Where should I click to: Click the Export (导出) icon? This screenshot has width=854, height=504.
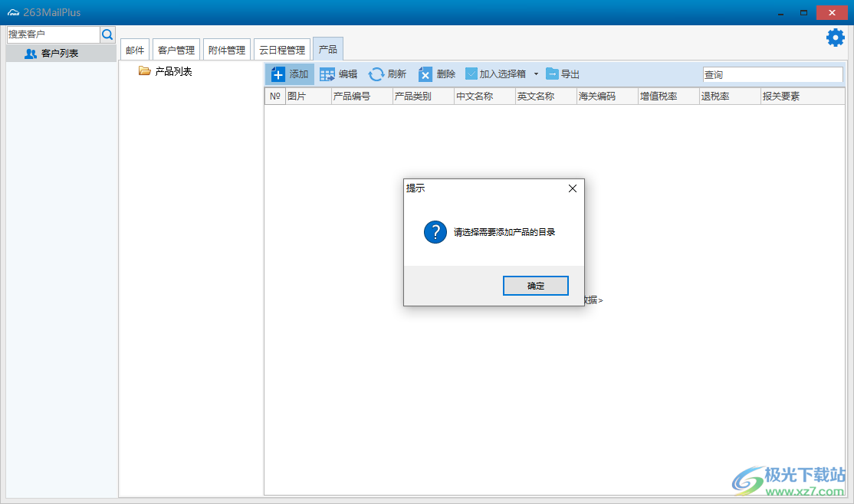click(x=552, y=74)
